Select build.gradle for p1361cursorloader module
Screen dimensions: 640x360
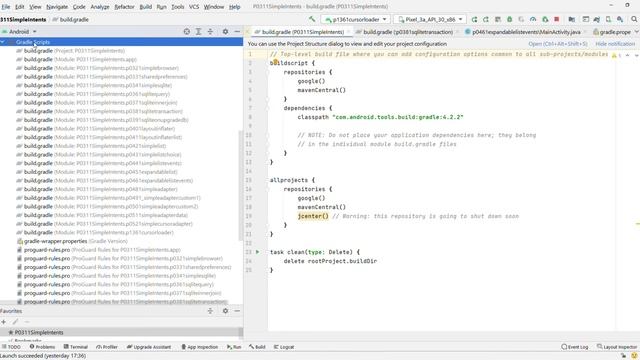(x=95, y=233)
